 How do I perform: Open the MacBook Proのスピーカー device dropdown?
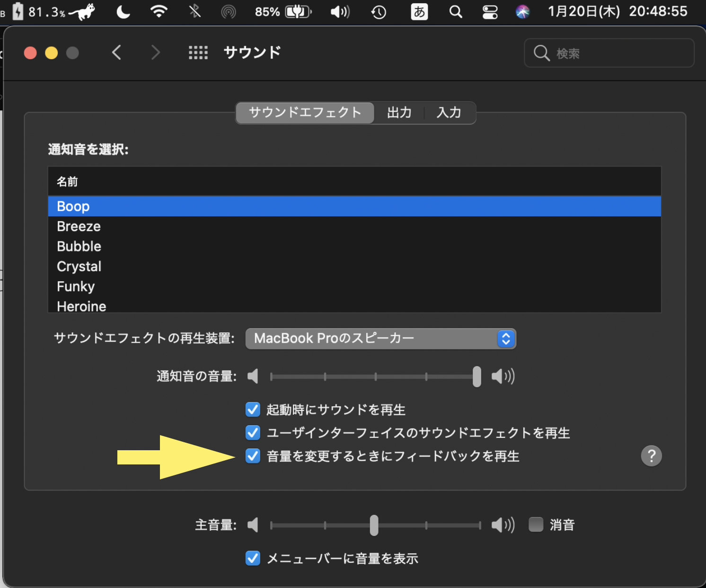point(380,339)
